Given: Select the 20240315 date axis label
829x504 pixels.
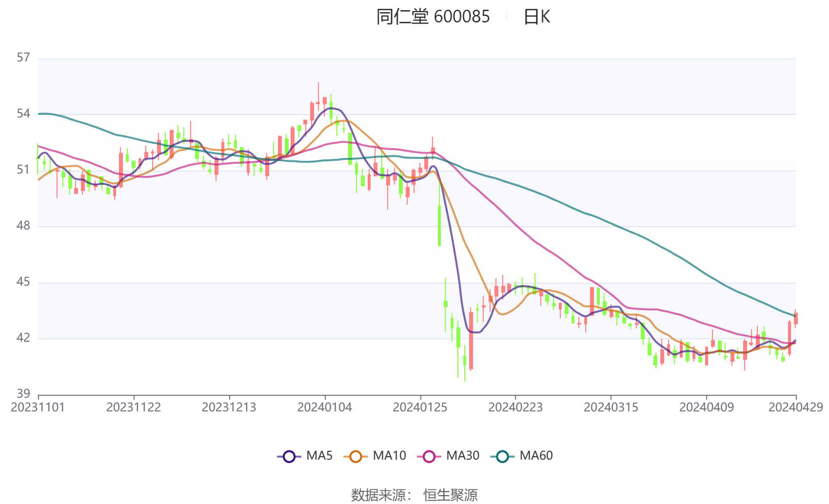Looking at the screenshot, I should tap(611, 407).
